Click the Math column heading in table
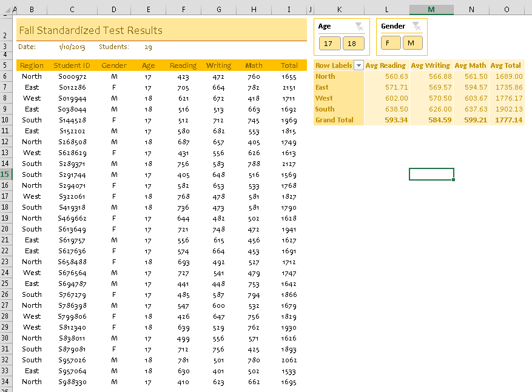The image size is (532, 392). tap(254, 65)
